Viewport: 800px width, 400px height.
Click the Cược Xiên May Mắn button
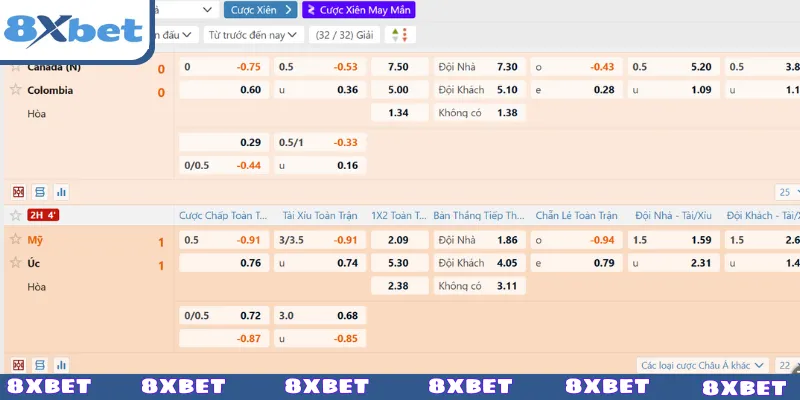tap(358, 10)
